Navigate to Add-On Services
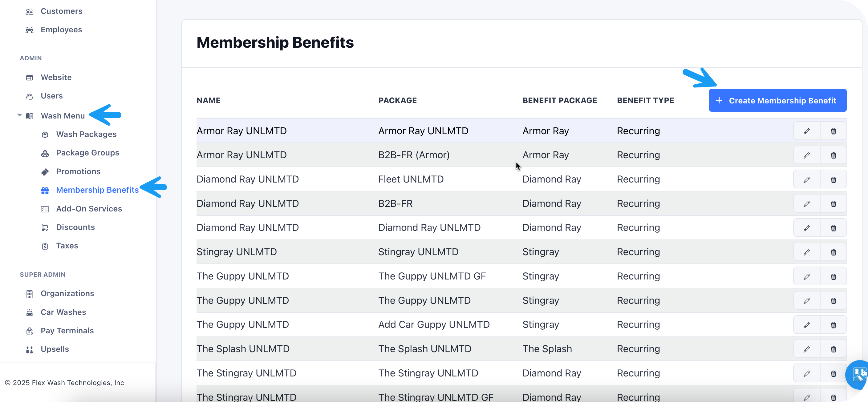868x402 pixels. 89,209
